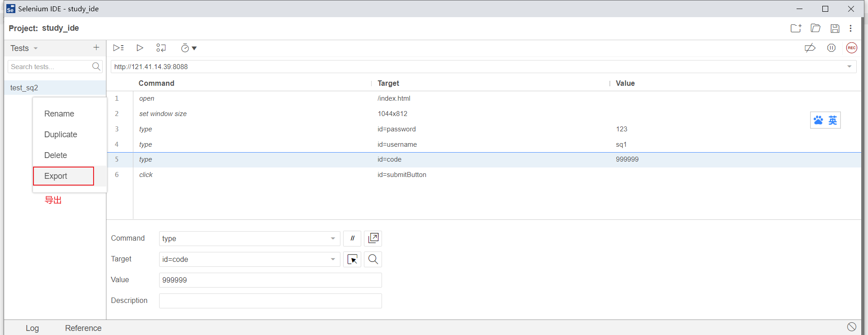Image resolution: width=868 pixels, height=335 pixels.
Task: Disable breakpoints icon
Action: (810, 48)
